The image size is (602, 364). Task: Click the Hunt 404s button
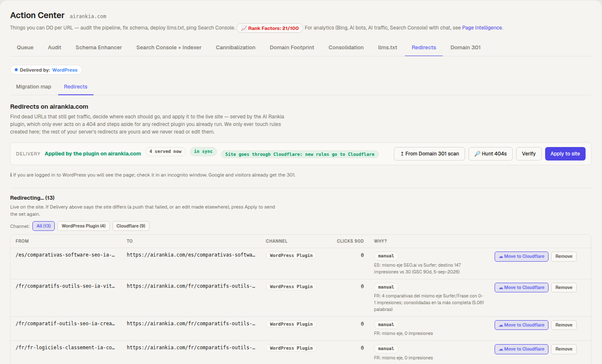pyautogui.click(x=490, y=154)
